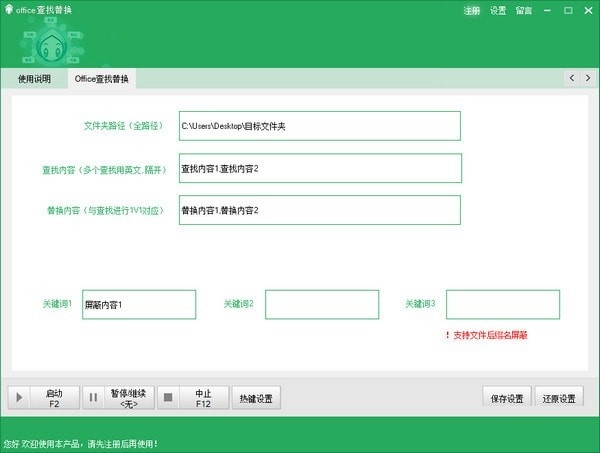Click the 替换内容 label text
The image size is (600, 453).
pos(106,210)
